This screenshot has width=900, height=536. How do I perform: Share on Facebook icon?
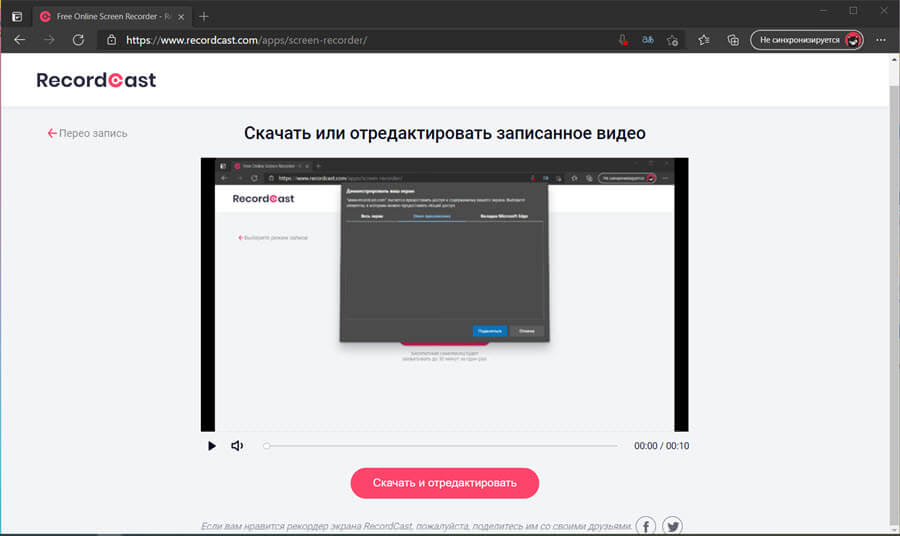click(x=646, y=526)
